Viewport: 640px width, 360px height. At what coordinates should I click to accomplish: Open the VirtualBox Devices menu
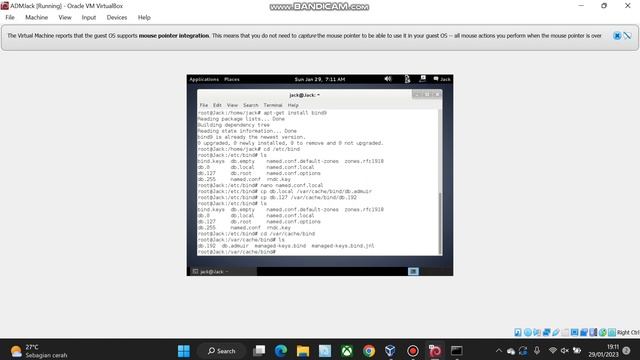coord(117,18)
